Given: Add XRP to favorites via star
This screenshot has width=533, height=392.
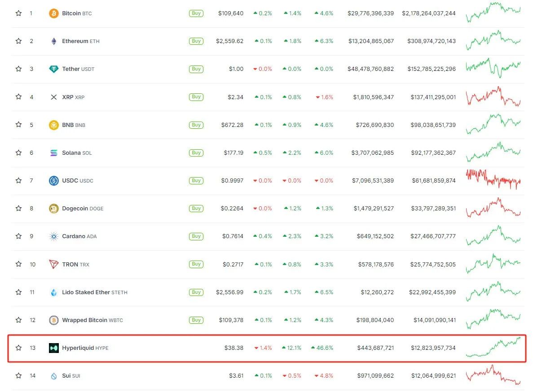Looking at the screenshot, I should pos(19,97).
